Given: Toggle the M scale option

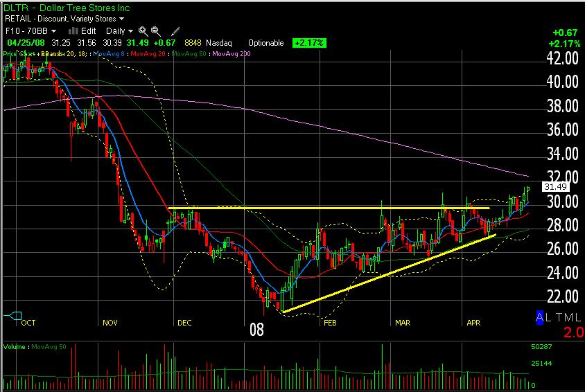Looking at the screenshot, I should (x=568, y=317).
